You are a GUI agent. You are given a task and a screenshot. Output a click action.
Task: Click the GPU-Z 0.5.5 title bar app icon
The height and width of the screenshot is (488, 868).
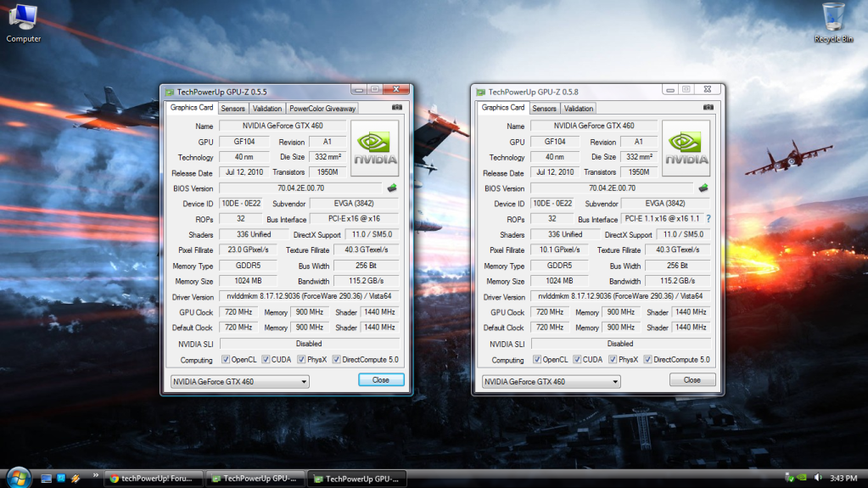click(170, 92)
